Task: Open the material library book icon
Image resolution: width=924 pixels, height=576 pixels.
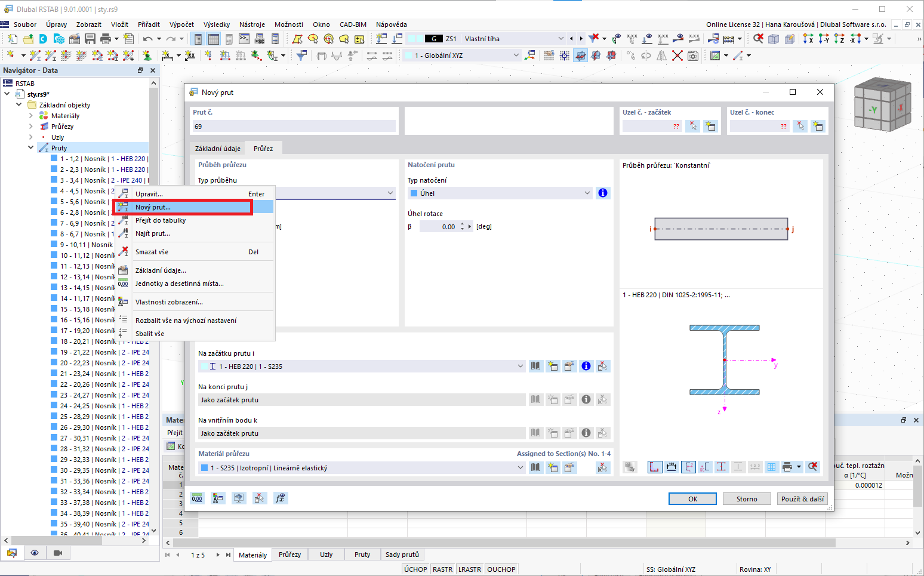Action: (x=536, y=467)
